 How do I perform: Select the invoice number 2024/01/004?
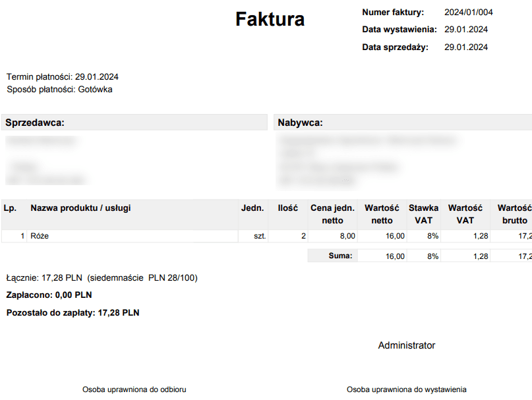point(468,13)
